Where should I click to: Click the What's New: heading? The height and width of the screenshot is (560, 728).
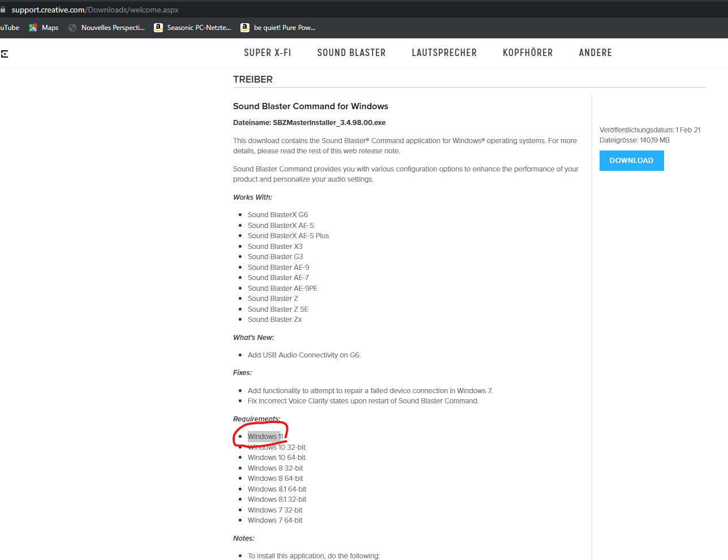click(x=253, y=338)
